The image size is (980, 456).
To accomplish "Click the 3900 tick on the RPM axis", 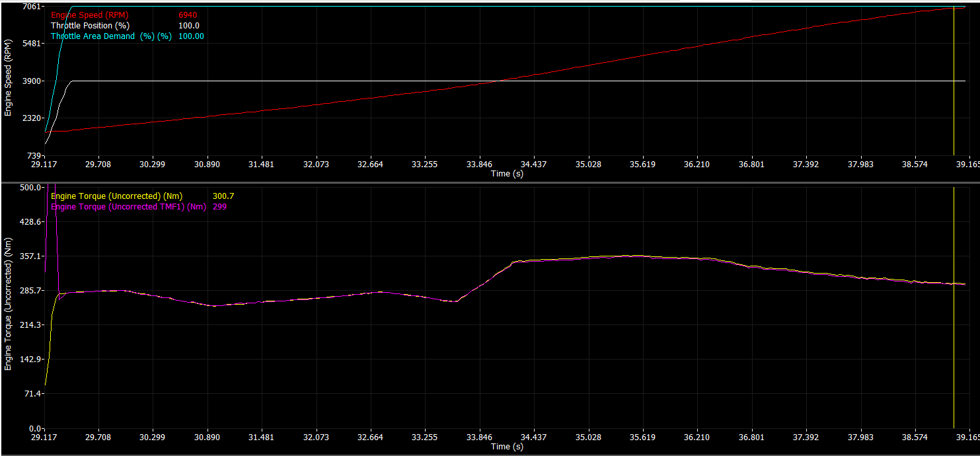I will tap(32, 81).
